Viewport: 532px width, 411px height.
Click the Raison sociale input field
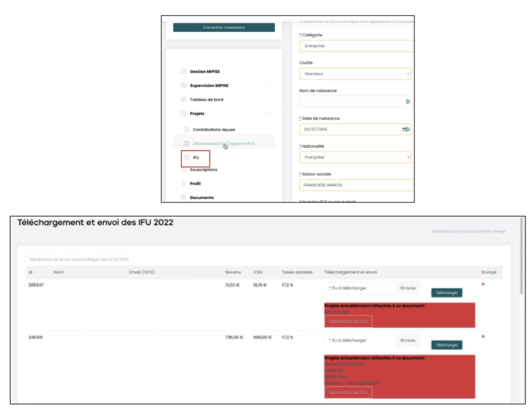(356, 185)
